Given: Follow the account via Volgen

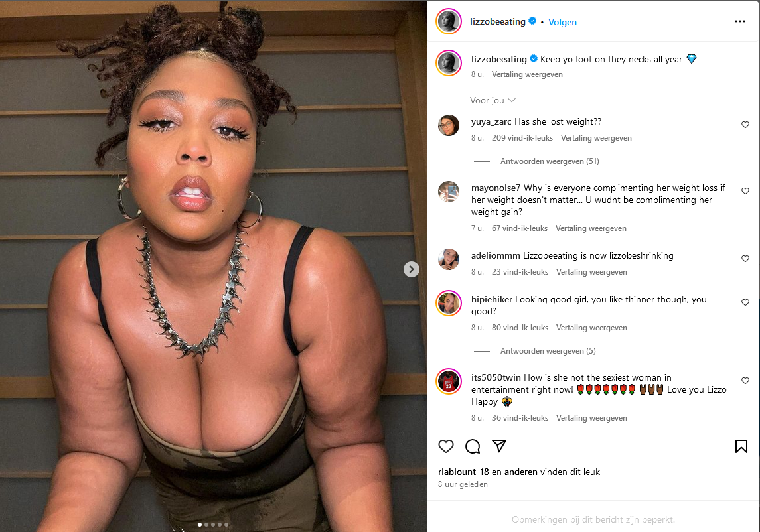Looking at the screenshot, I should 562,22.
